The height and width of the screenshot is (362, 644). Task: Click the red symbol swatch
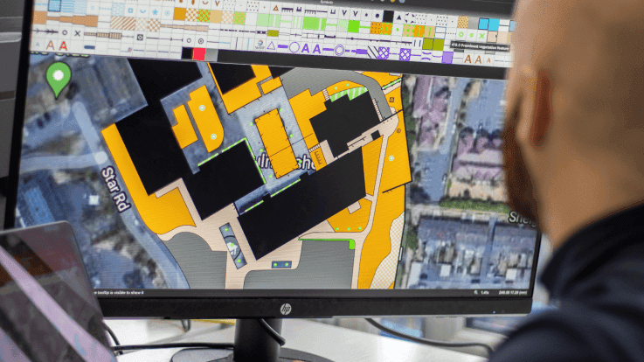point(199,53)
